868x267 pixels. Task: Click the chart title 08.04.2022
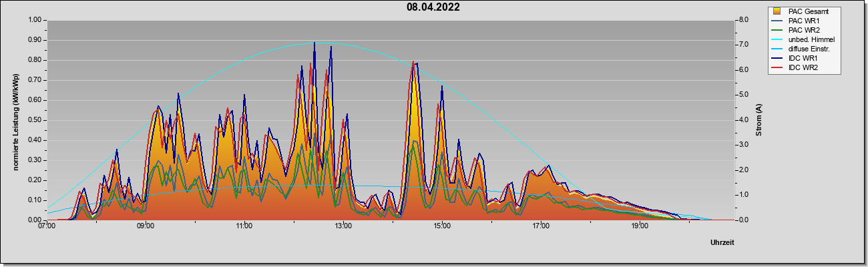point(433,7)
